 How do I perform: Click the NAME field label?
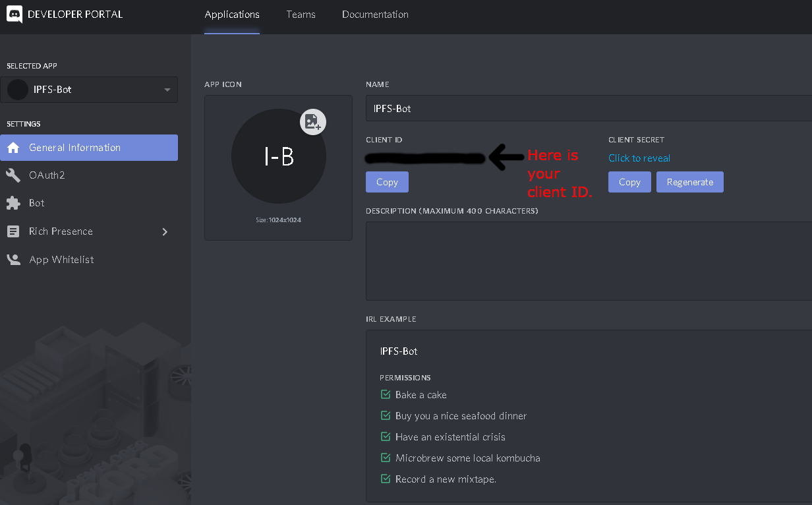tap(377, 84)
